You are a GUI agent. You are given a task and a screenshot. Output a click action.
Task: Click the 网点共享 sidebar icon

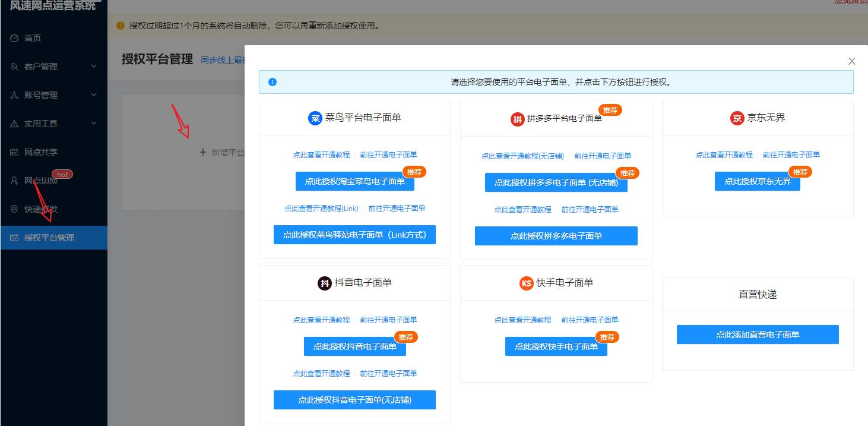13,152
